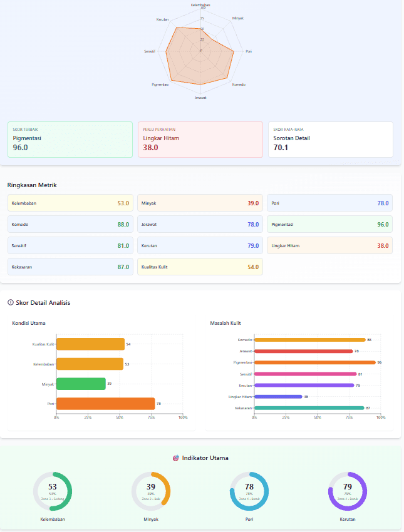Click the Komedo tile in Ringkasan Metrik
This screenshot has height=532, width=404.
(x=70, y=224)
